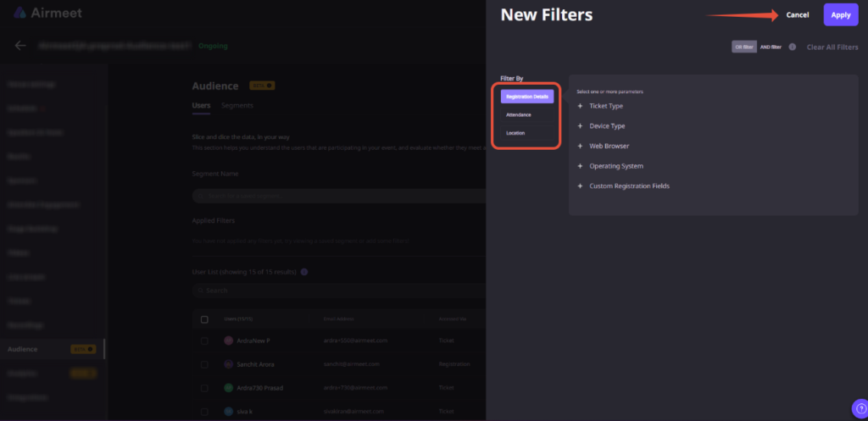
Task: Click Sanchit Arora's avatar icon
Action: point(228,364)
